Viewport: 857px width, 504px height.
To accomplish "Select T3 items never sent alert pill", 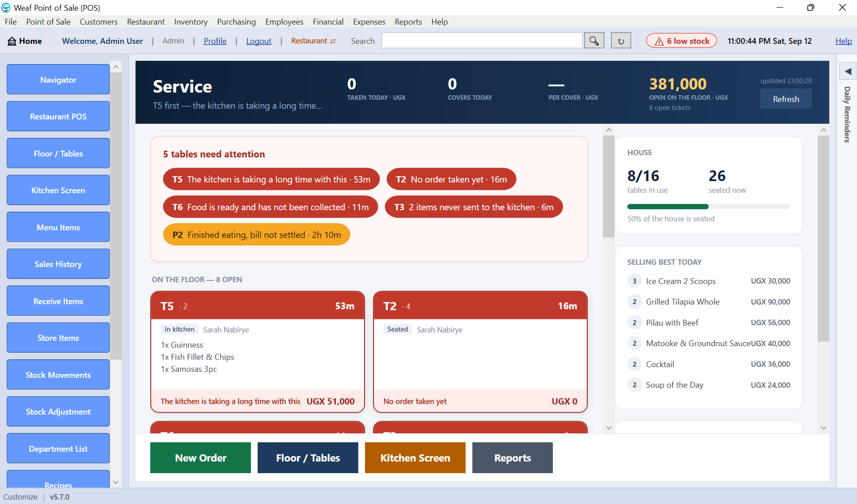I will 474,207.
